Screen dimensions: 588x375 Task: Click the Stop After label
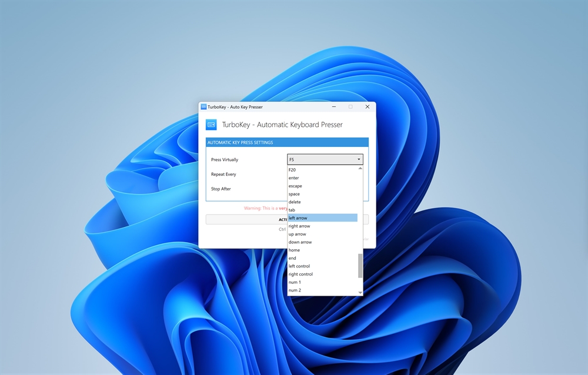[x=221, y=189]
